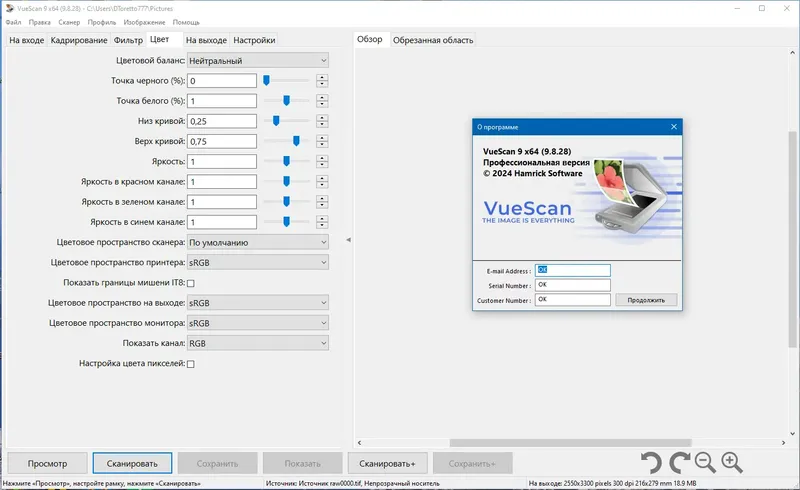Click the Сканировать+ button
Screen dimensions: 800x490
(x=387, y=463)
